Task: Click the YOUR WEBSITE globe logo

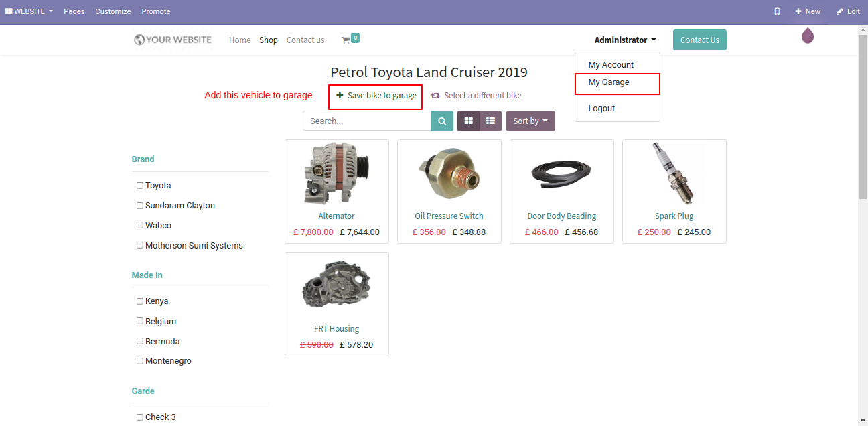Action: click(172, 40)
